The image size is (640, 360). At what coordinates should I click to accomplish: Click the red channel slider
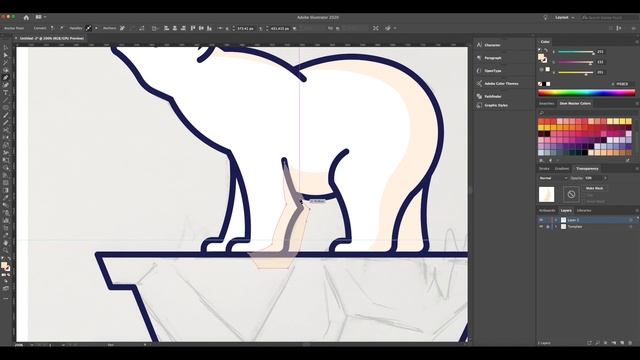pyautogui.click(x=576, y=52)
